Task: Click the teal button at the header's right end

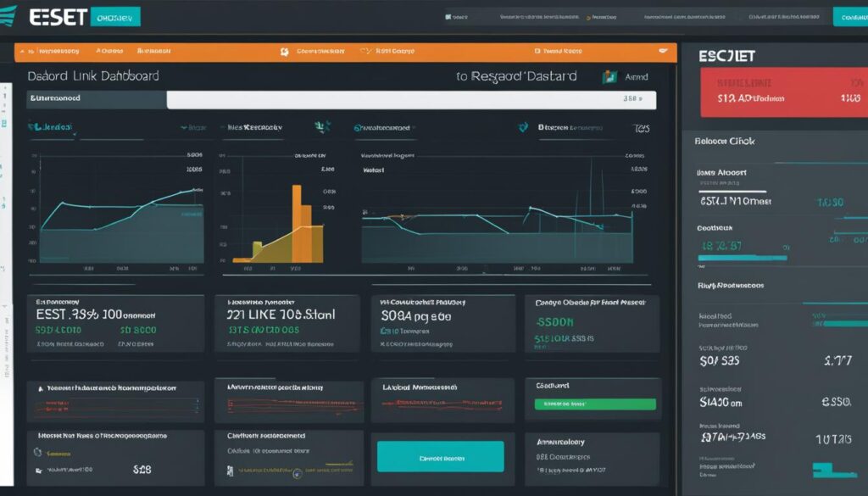Action: (x=851, y=17)
